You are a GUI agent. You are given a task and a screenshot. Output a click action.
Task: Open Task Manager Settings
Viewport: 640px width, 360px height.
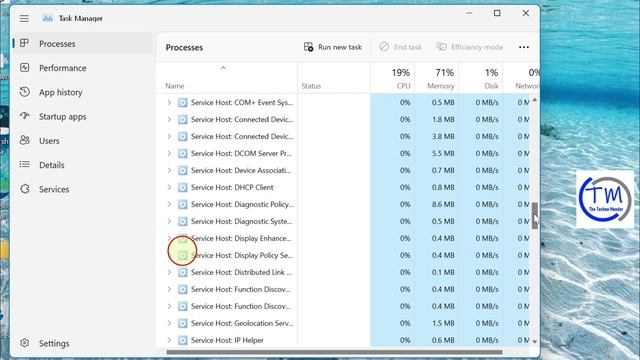(x=83, y=343)
